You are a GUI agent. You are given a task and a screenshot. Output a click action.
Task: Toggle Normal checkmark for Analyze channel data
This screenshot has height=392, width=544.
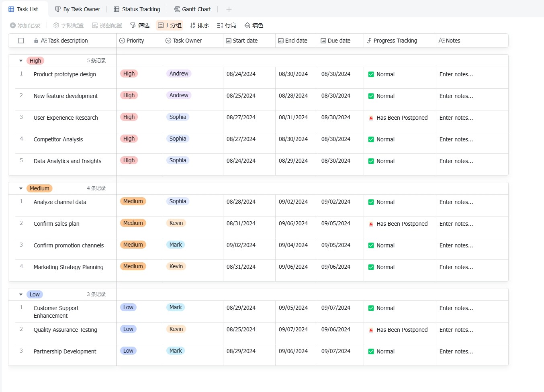371,202
